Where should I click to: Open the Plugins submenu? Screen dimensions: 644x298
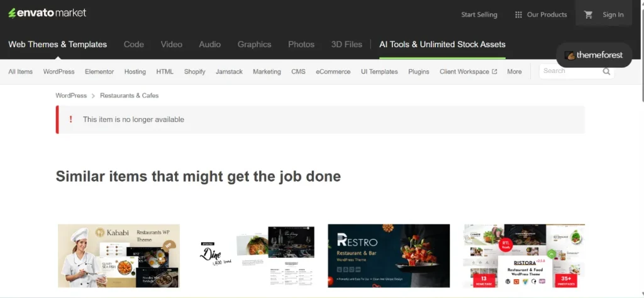418,72
